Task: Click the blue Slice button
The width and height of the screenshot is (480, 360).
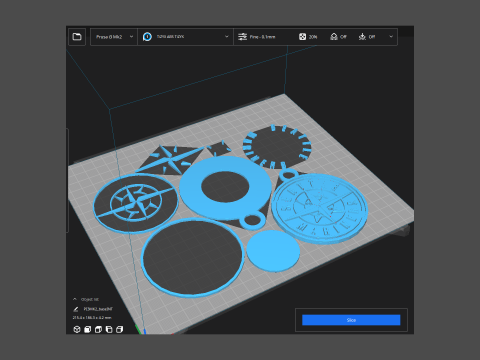Action: 351,320
